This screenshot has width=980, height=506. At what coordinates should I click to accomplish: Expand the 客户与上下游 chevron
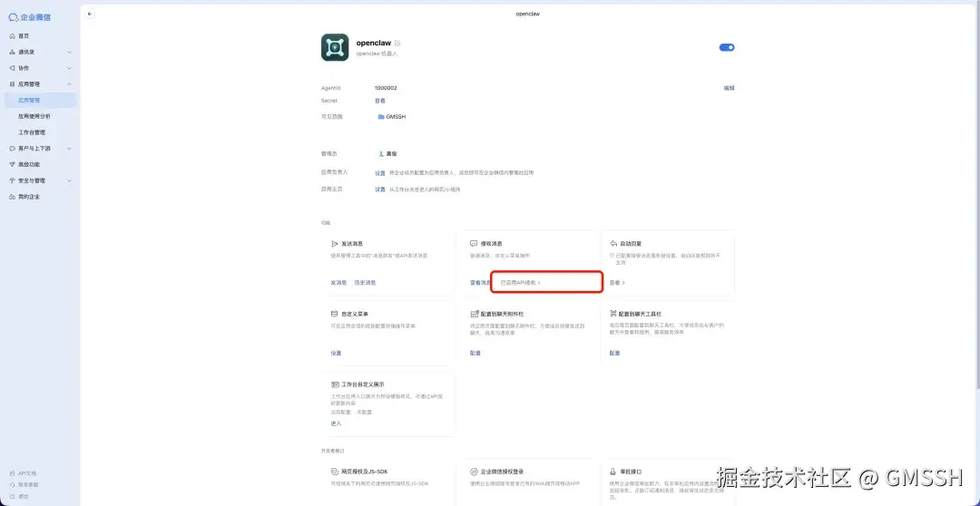point(69,149)
